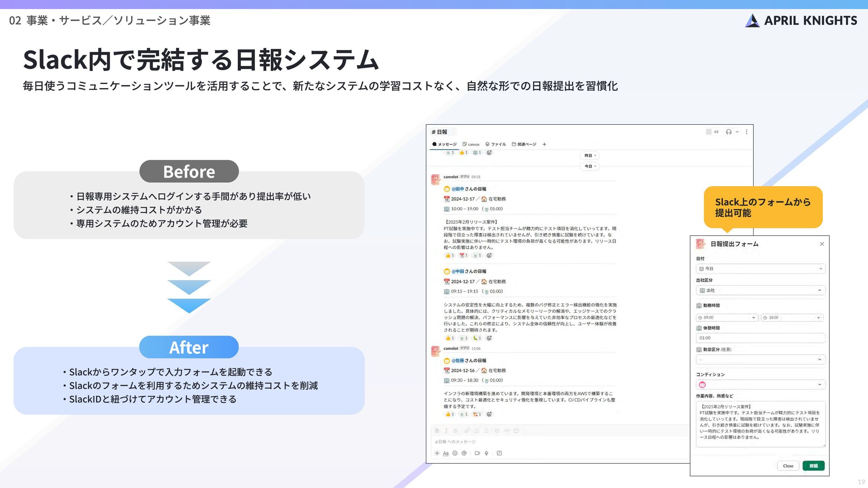Image resolution: width=868 pixels, height=488 pixels.
Task: Toggle thumbs-up reaction on the topmost partial message
Action: point(463,153)
